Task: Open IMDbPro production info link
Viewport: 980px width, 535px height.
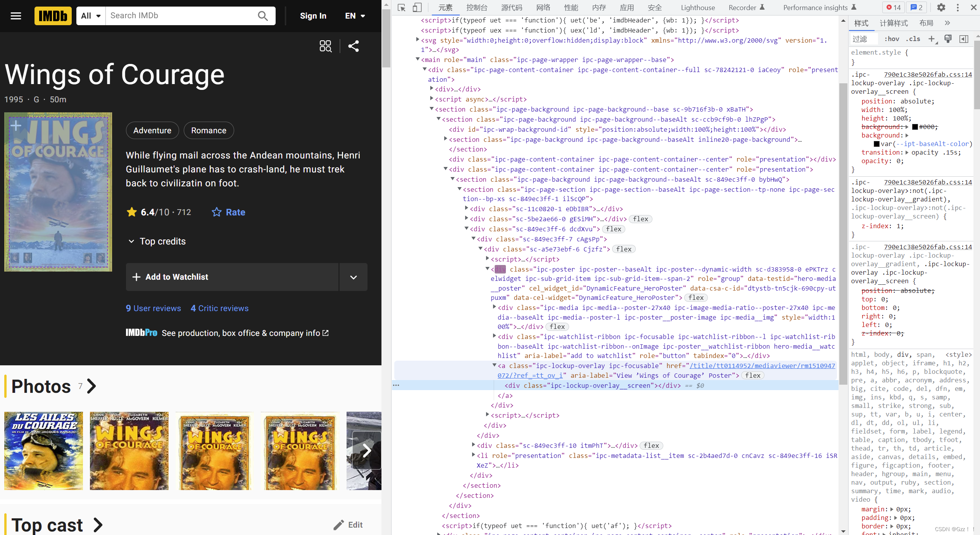Action: click(x=227, y=333)
